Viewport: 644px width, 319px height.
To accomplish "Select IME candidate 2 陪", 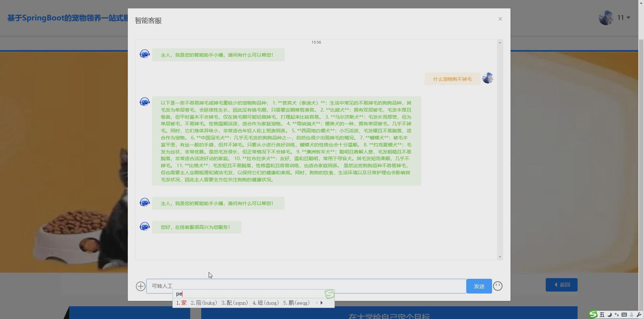I will [204, 303].
